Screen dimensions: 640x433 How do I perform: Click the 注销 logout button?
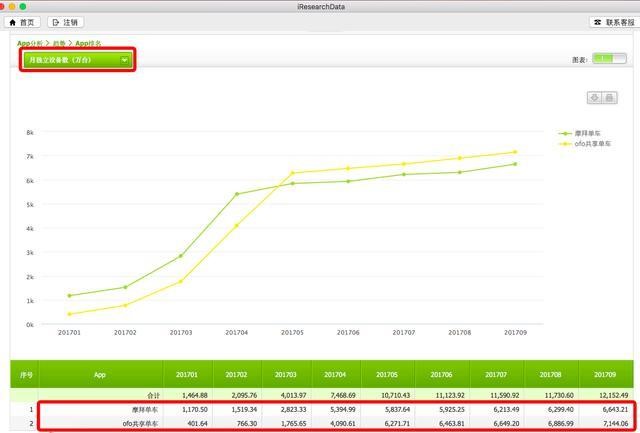[x=64, y=22]
